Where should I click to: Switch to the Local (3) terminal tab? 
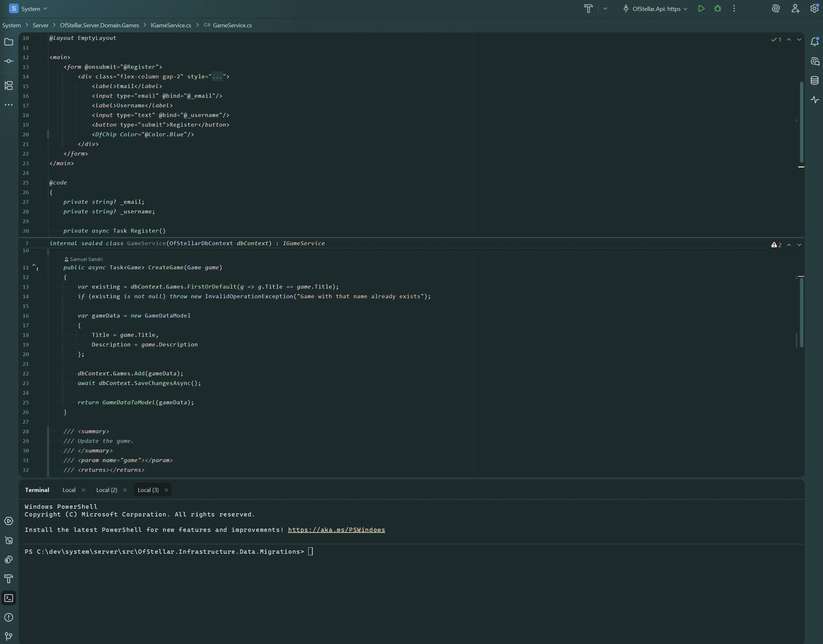148,490
